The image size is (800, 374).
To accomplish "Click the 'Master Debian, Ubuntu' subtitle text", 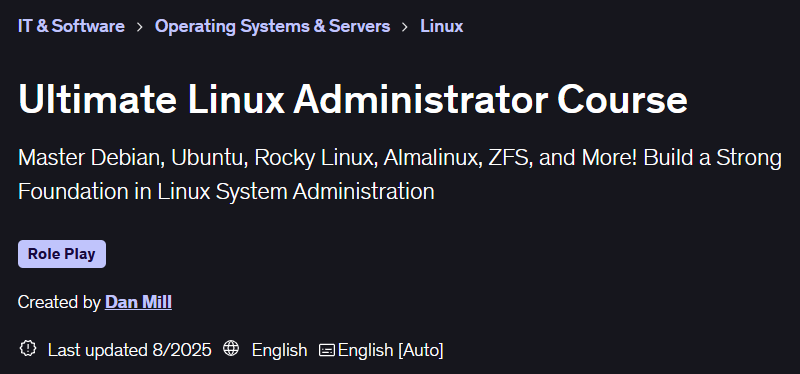I will [x=399, y=174].
